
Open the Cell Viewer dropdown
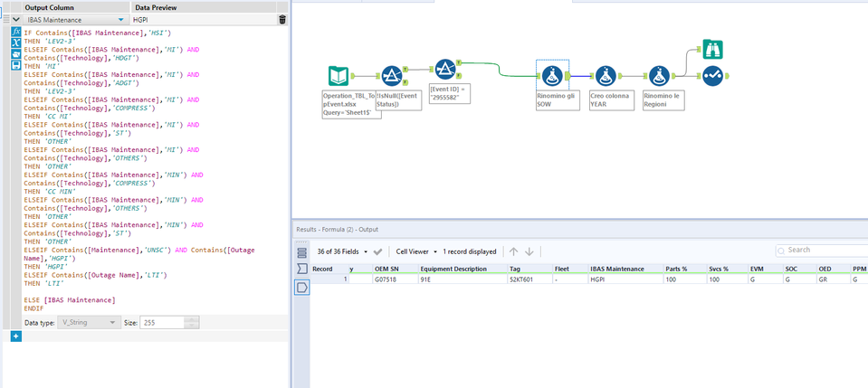click(x=435, y=251)
